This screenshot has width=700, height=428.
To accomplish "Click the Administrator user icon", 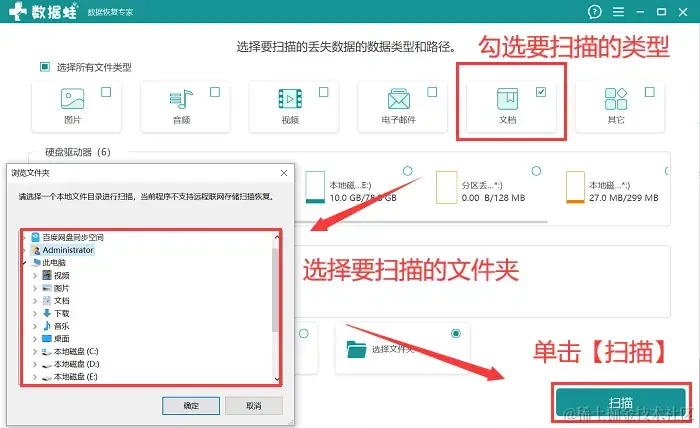I will pos(36,250).
